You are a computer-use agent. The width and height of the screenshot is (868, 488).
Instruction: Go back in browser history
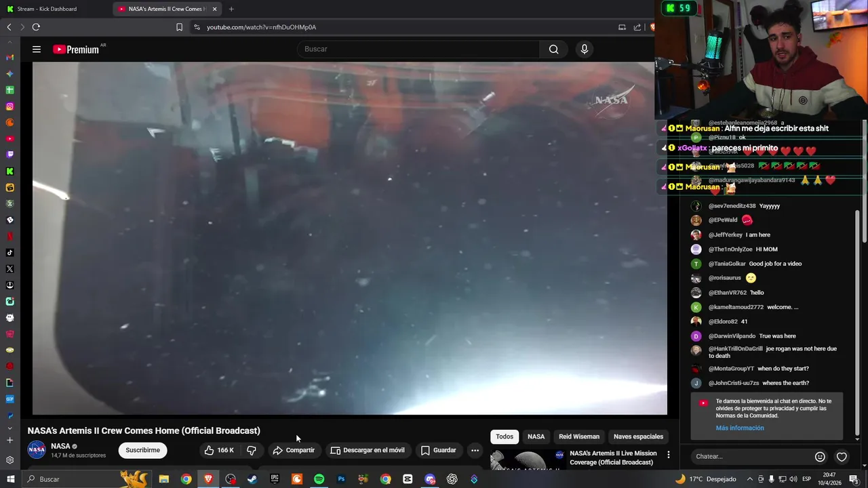9,27
